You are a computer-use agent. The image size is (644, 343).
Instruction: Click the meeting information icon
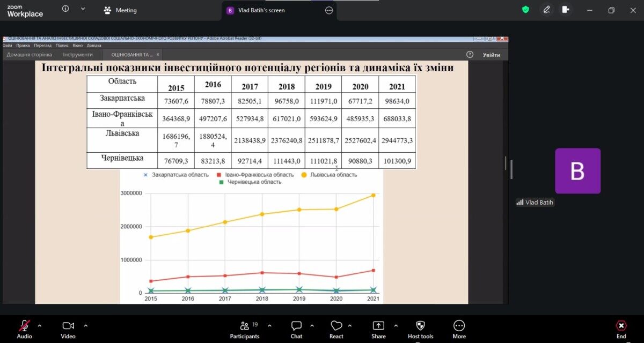(65, 9)
